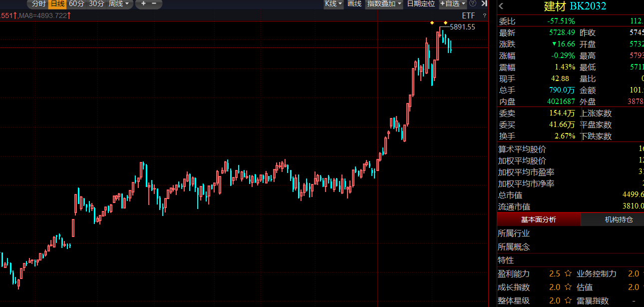
Task: Click the help question mark icon in toolbar
Action: 472,3
